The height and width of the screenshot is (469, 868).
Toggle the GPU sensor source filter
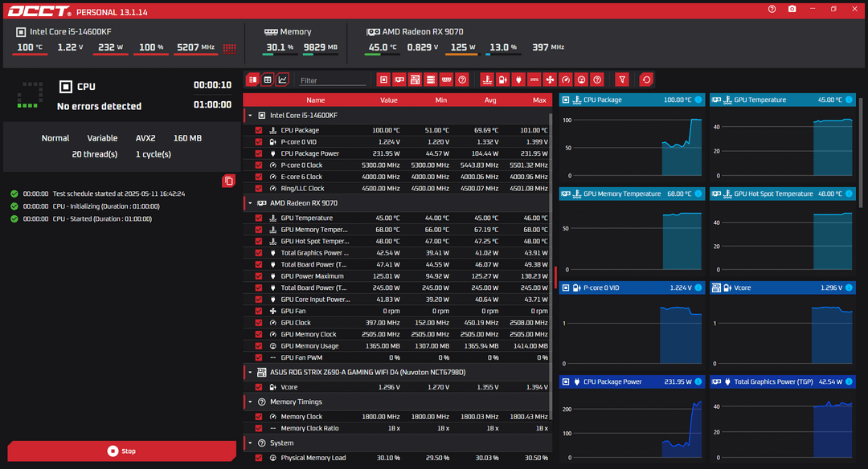coord(399,80)
